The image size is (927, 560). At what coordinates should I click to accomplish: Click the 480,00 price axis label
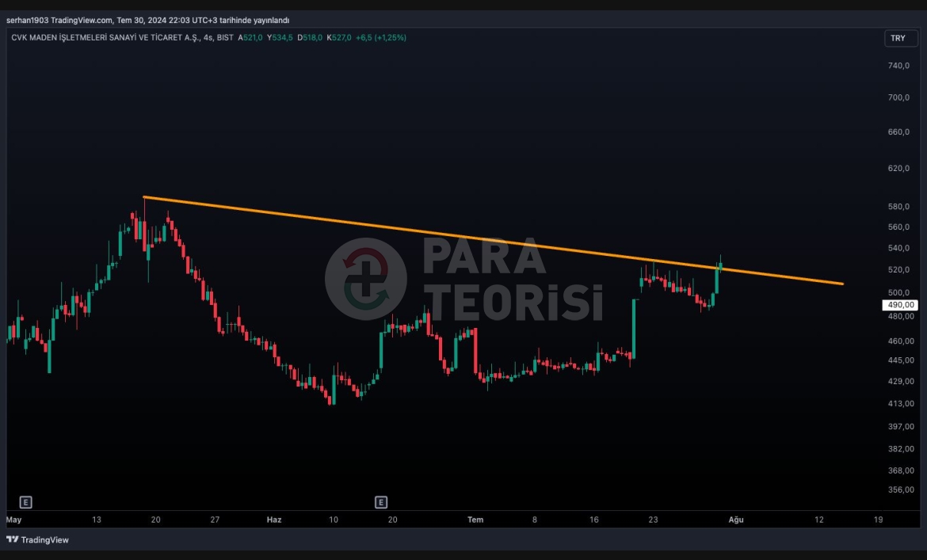click(x=901, y=317)
